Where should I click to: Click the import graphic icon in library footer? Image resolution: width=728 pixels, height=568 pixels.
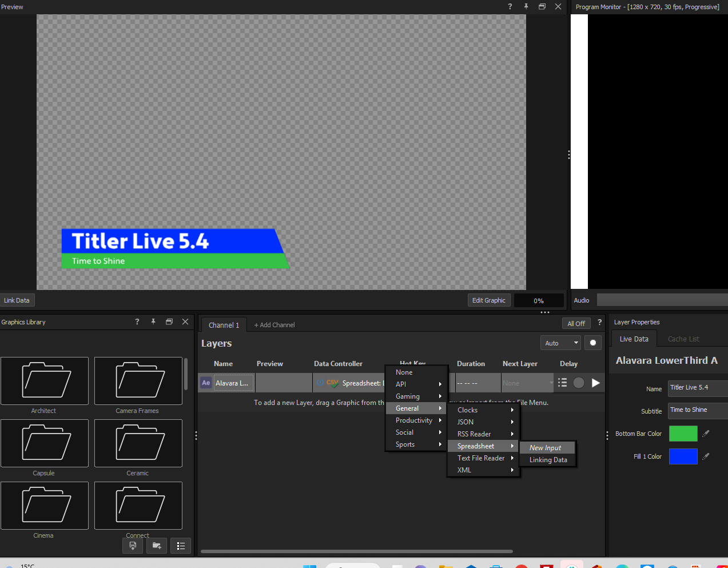pyautogui.click(x=133, y=546)
